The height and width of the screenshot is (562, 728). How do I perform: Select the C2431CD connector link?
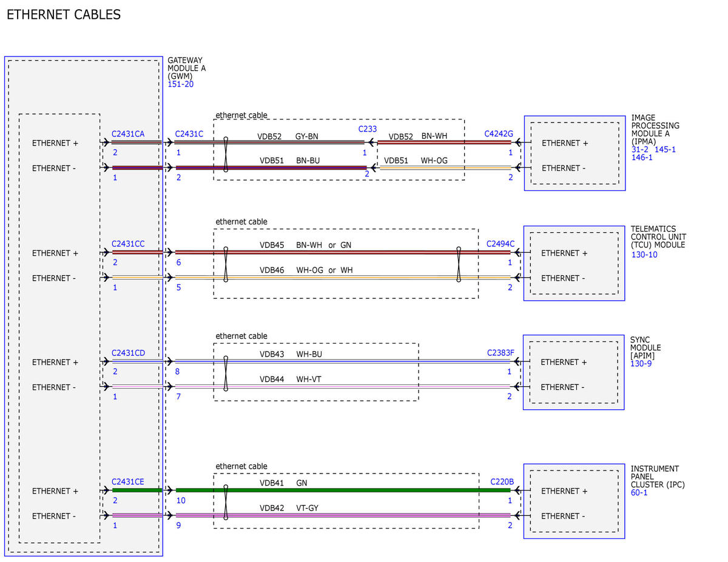[x=128, y=353]
